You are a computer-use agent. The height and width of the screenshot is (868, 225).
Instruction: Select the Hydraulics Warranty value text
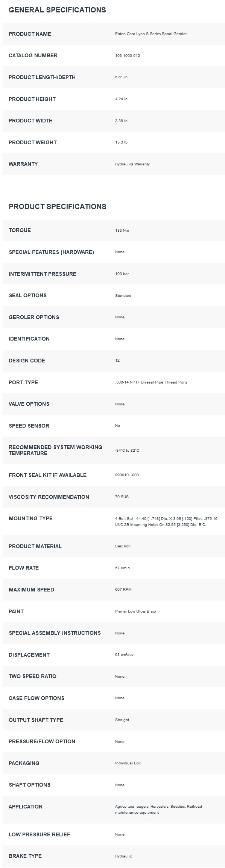point(132,164)
